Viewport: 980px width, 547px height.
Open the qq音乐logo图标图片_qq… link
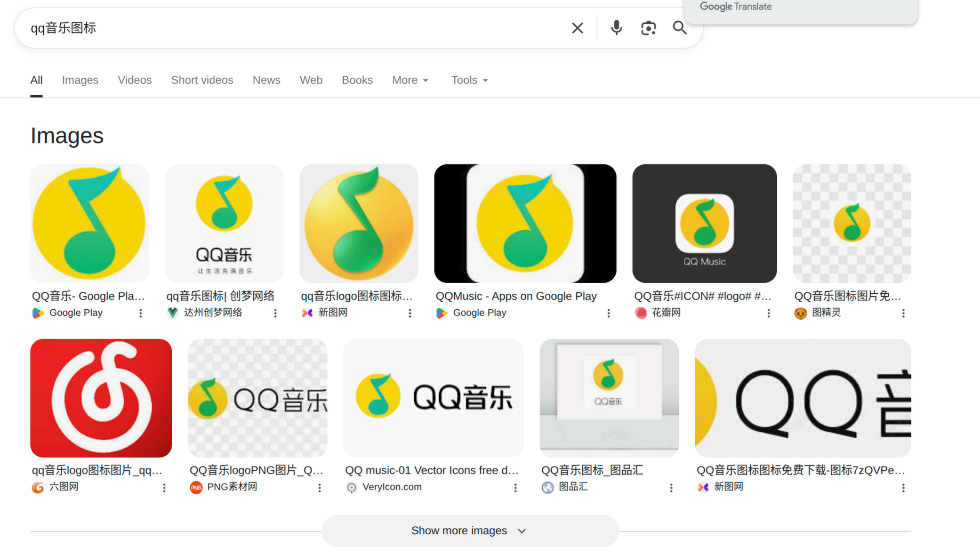coord(97,470)
